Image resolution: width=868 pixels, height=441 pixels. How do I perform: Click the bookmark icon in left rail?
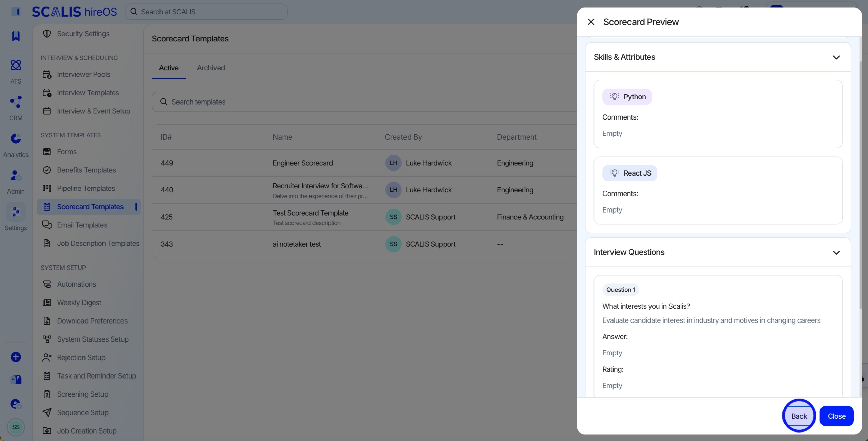point(16,36)
